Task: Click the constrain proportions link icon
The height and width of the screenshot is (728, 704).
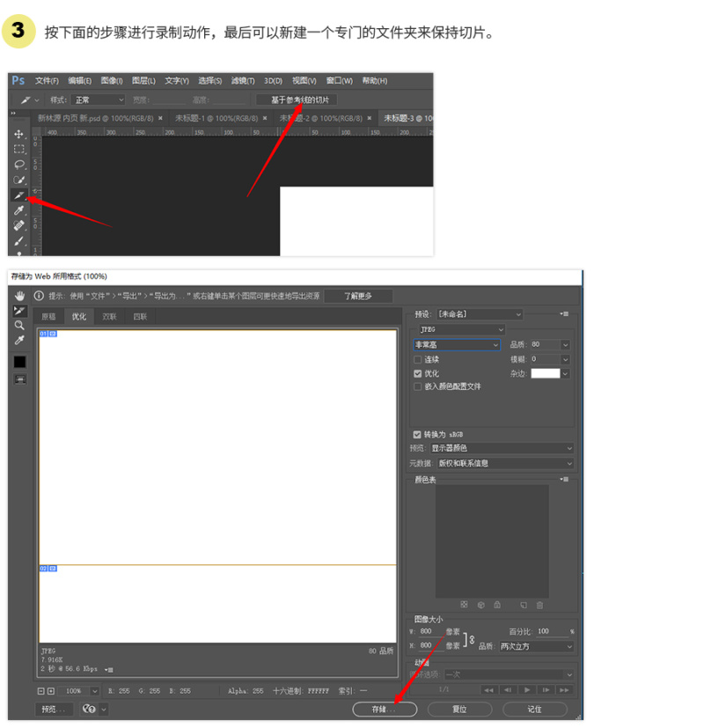Action: click(x=471, y=638)
